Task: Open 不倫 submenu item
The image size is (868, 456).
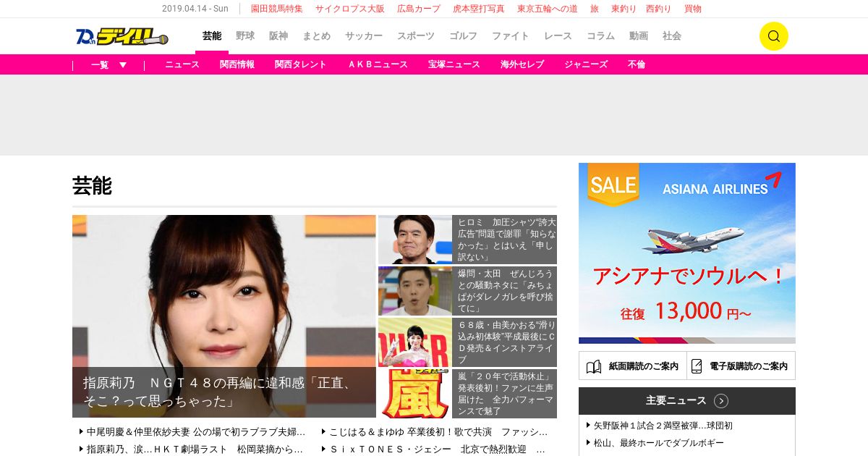Action: coord(637,64)
